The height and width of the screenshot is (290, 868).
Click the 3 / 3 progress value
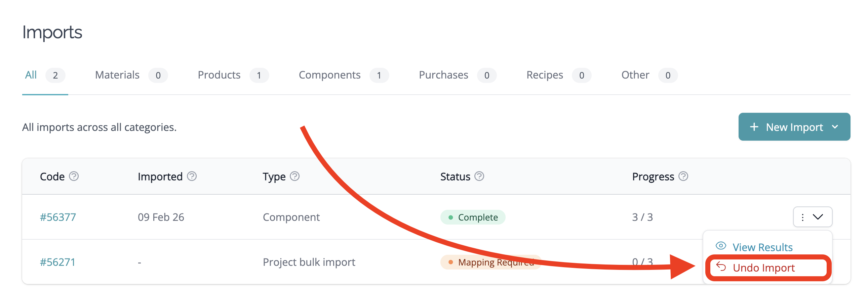pos(642,217)
